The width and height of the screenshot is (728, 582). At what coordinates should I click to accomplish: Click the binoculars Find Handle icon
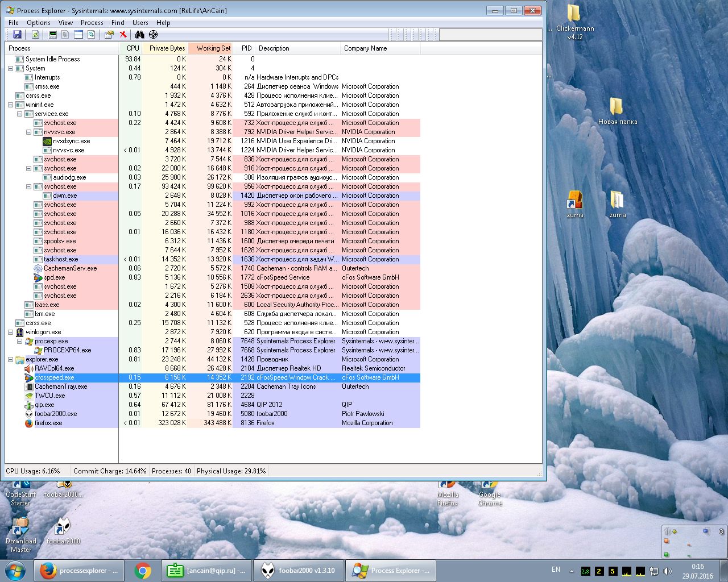(139, 35)
